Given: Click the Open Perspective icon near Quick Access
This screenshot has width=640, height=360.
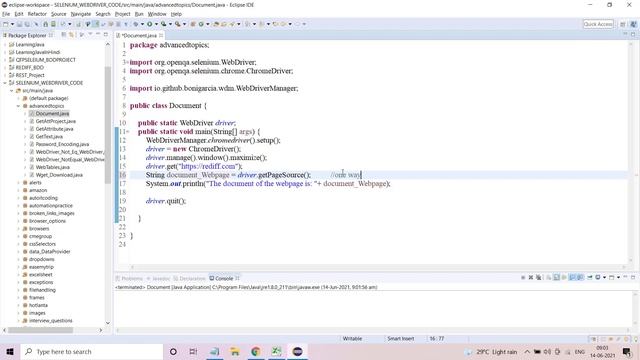Looking at the screenshot, I should [623, 24].
